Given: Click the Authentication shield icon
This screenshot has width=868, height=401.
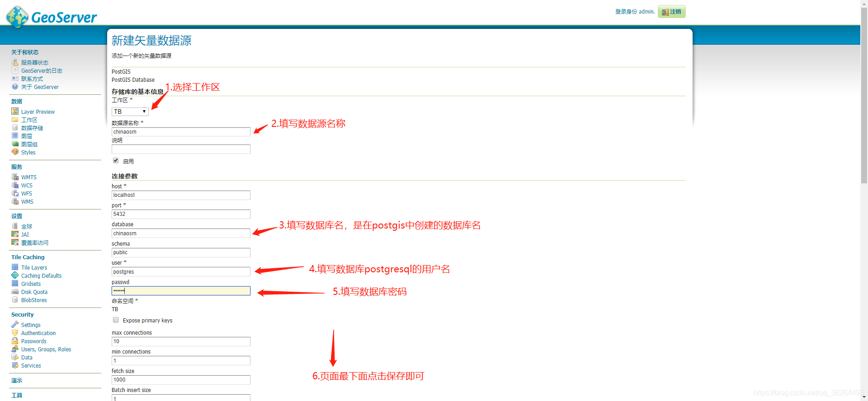Looking at the screenshot, I should click(x=15, y=333).
